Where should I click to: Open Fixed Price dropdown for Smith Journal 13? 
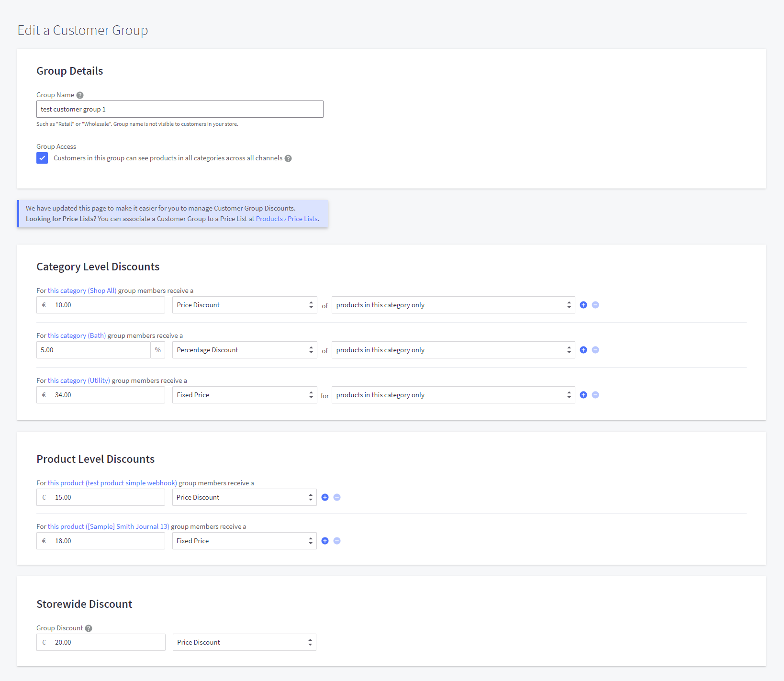[244, 541]
